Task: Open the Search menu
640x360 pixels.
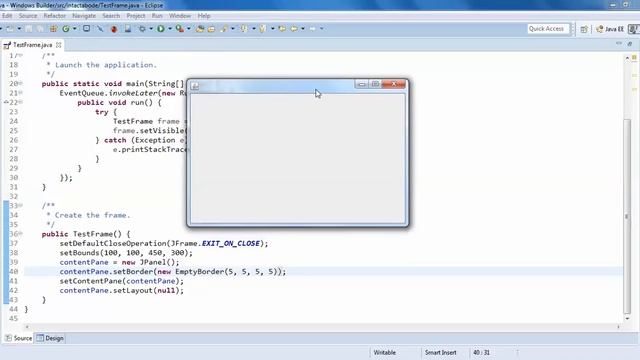Action: (111, 16)
